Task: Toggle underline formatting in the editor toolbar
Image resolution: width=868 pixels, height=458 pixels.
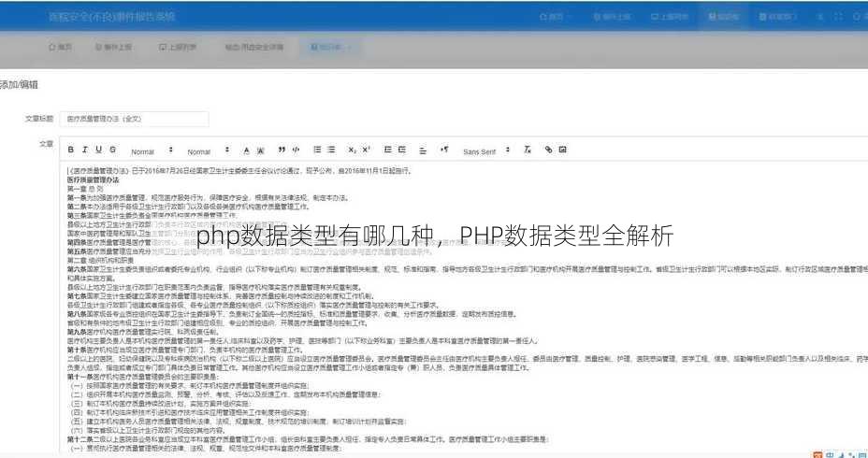Action: click(98, 150)
